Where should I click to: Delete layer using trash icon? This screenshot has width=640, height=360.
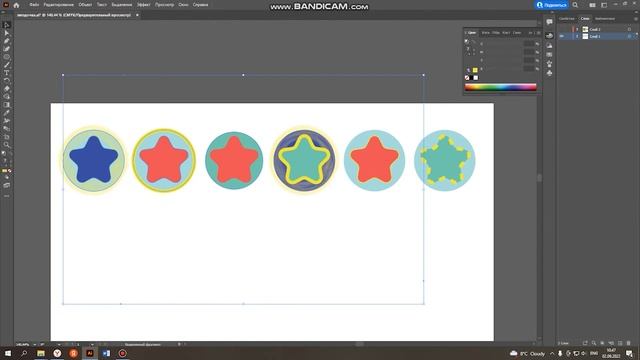pyautogui.click(x=629, y=343)
